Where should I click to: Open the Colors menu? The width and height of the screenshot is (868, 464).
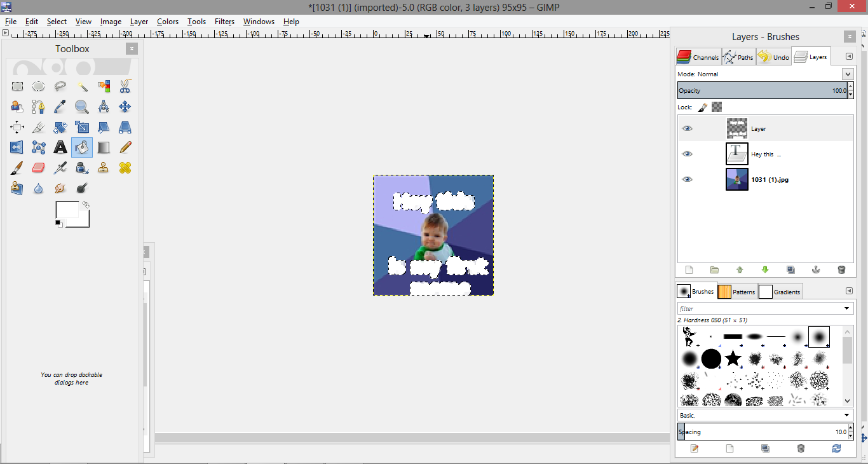pyautogui.click(x=168, y=22)
